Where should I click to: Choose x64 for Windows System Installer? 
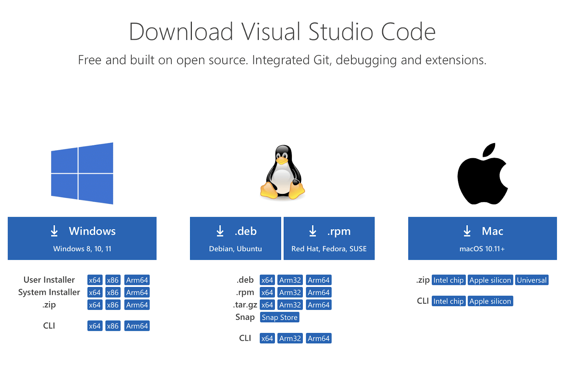click(95, 293)
